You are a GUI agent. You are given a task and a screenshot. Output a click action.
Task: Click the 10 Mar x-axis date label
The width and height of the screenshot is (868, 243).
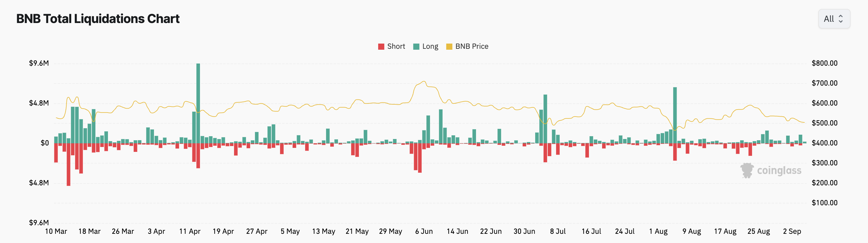click(56, 232)
